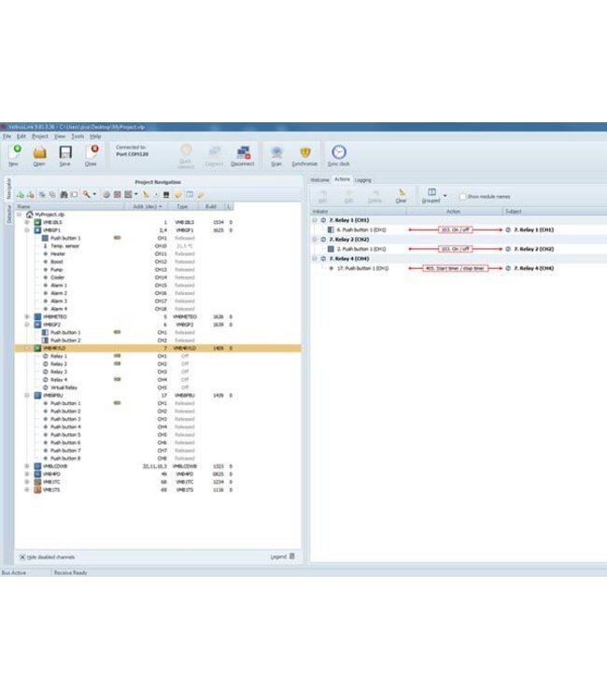The height and width of the screenshot is (700, 607).
Task: Click the Bus Active status text
Action: [14, 572]
